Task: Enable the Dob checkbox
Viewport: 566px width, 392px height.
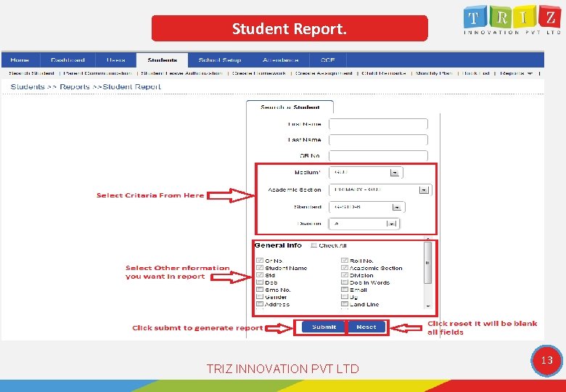Action: pos(260,282)
